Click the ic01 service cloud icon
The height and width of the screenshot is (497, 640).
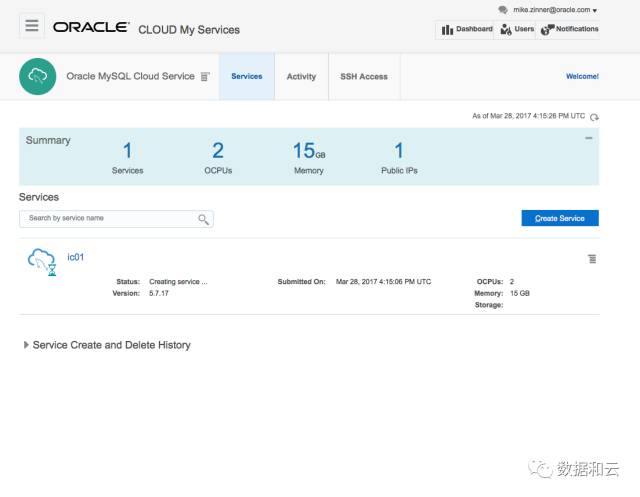[41, 261]
